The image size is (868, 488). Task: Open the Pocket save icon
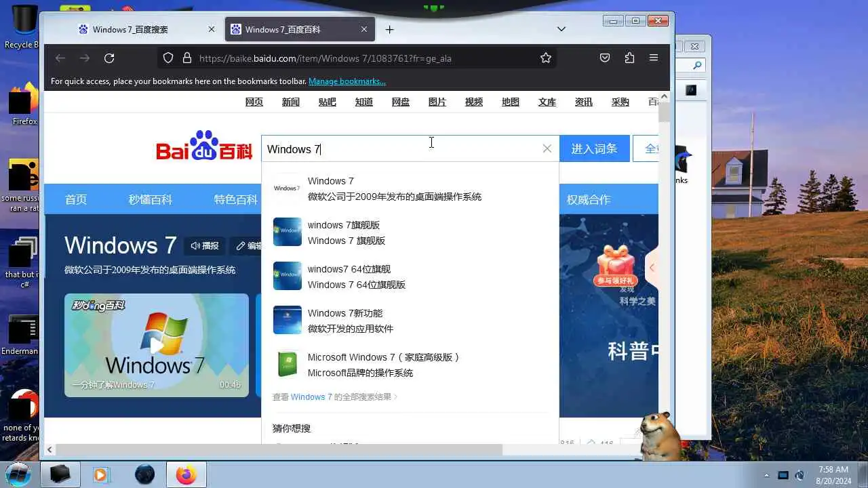click(x=605, y=58)
